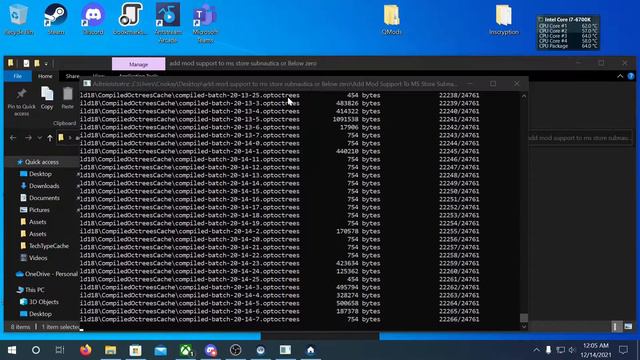Select the CPU temperature desktop widget
This screenshot has height=360, width=640.
click(x=568, y=33)
